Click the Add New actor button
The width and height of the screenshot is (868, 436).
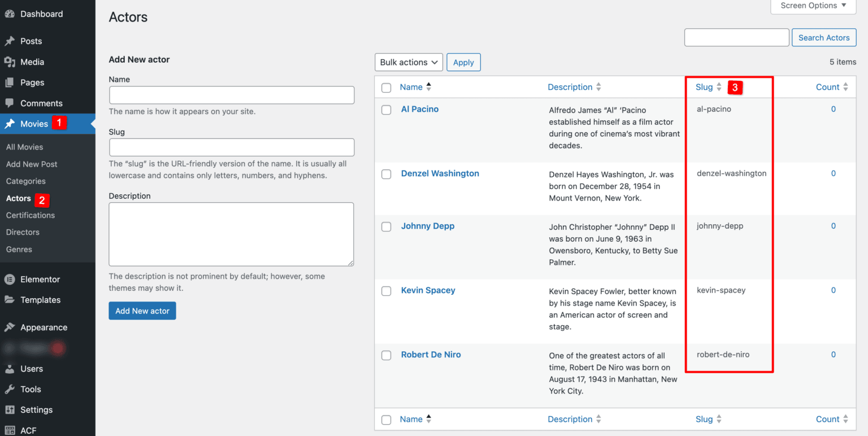tap(142, 311)
